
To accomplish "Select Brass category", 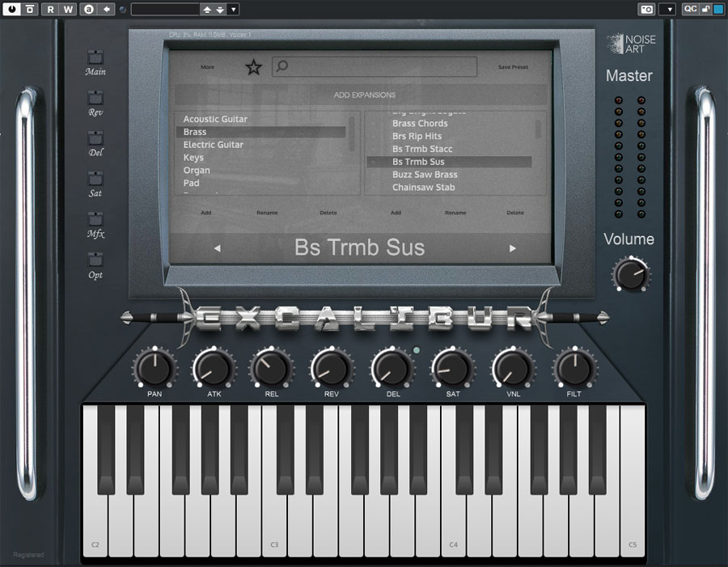I will 260,132.
